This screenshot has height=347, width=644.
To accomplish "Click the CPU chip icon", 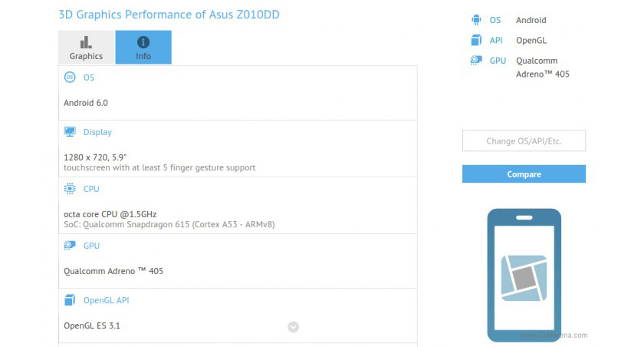I will tap(70, 189).
